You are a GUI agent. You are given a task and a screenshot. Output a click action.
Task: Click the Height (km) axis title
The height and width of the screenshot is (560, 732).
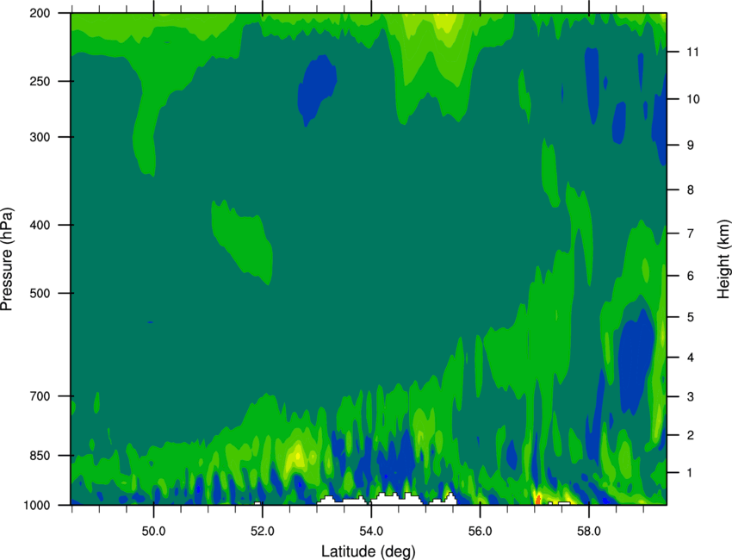723,258
